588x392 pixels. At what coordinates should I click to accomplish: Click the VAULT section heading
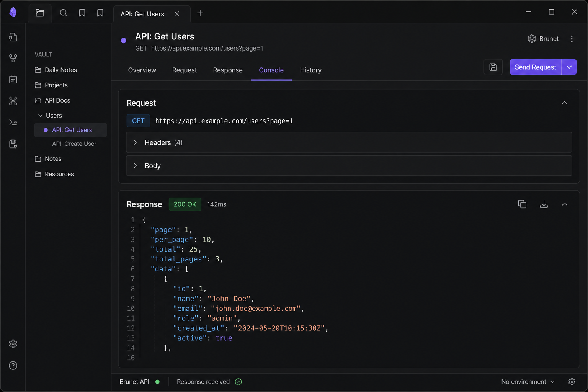coord(43,54)
